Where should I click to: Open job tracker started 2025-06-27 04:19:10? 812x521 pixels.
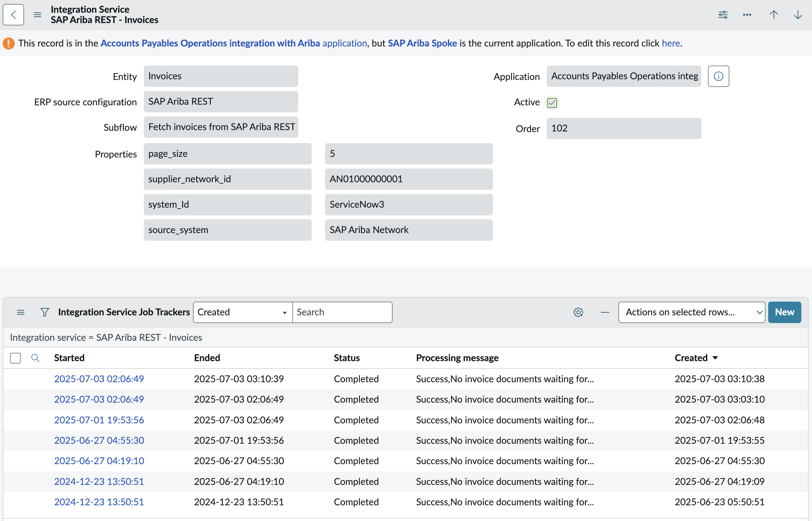point(99,461)
